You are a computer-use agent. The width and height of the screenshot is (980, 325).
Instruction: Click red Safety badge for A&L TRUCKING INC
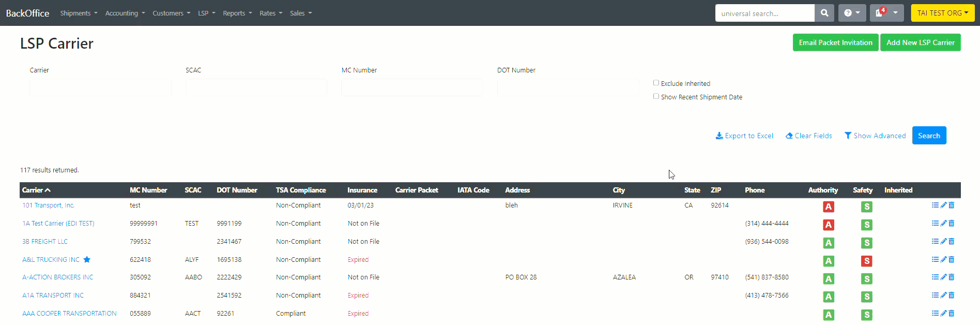(x=867, y=261)
